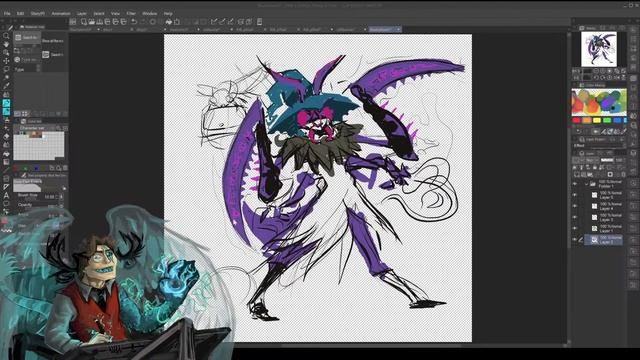This screenshot has width=640, height=360.
Task: Select the Zoom magnifier tool
Action: (6, 36)
